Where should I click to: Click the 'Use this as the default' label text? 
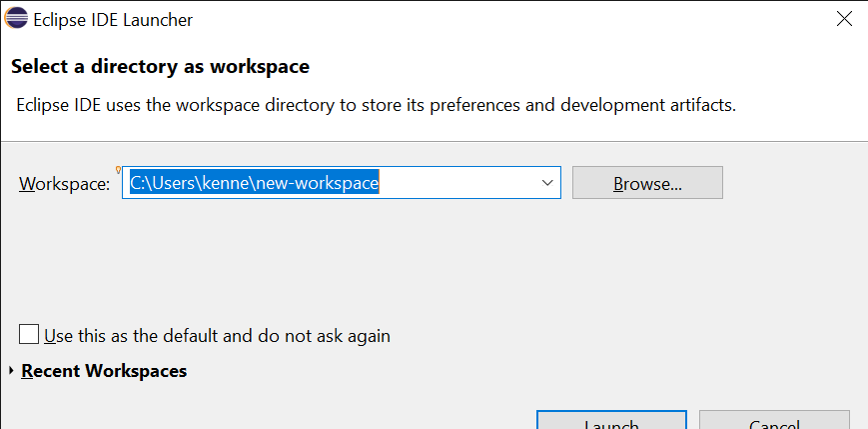(217, 336)
